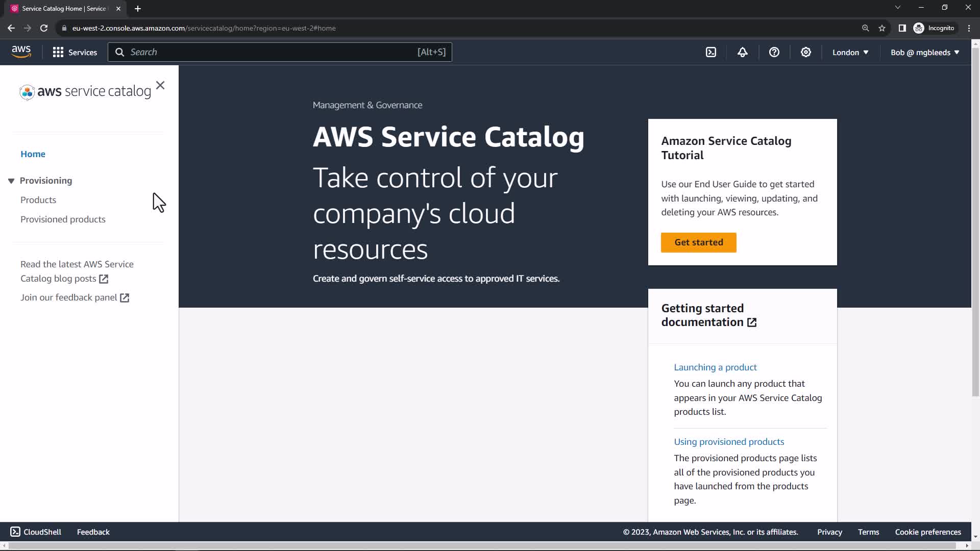The height and width of the screenshot is (551, 980).
Task: Open the Bob @ mgbleeds account menu
Action: (925, 53)
